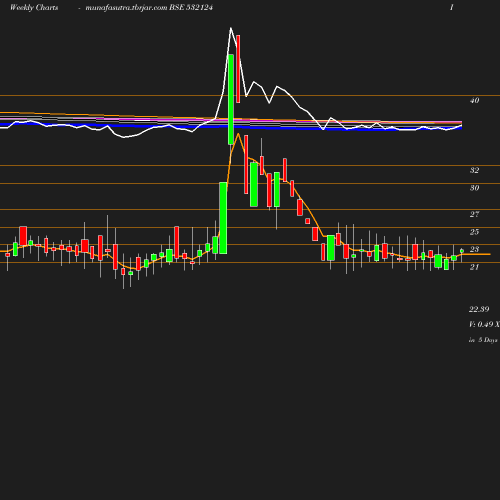This screenshot has width=500, height=500.
Task: Click the tallest green candlestick at the peak
Action: point(231,99)
